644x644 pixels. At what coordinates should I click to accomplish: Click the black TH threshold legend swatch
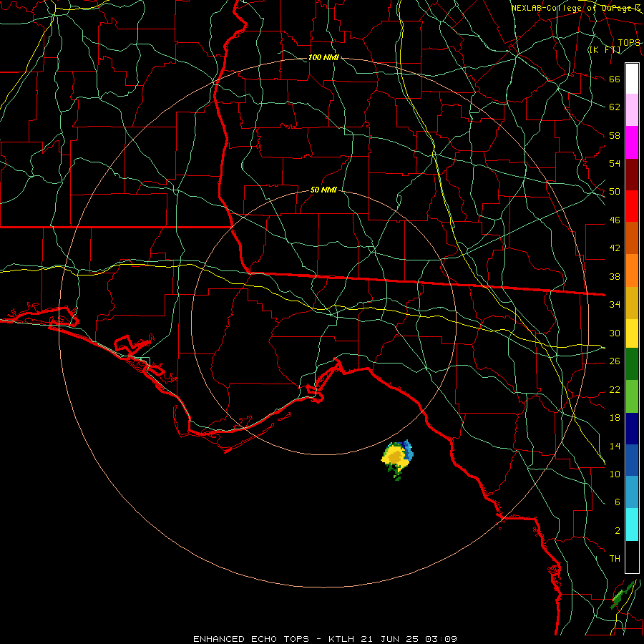632,557
